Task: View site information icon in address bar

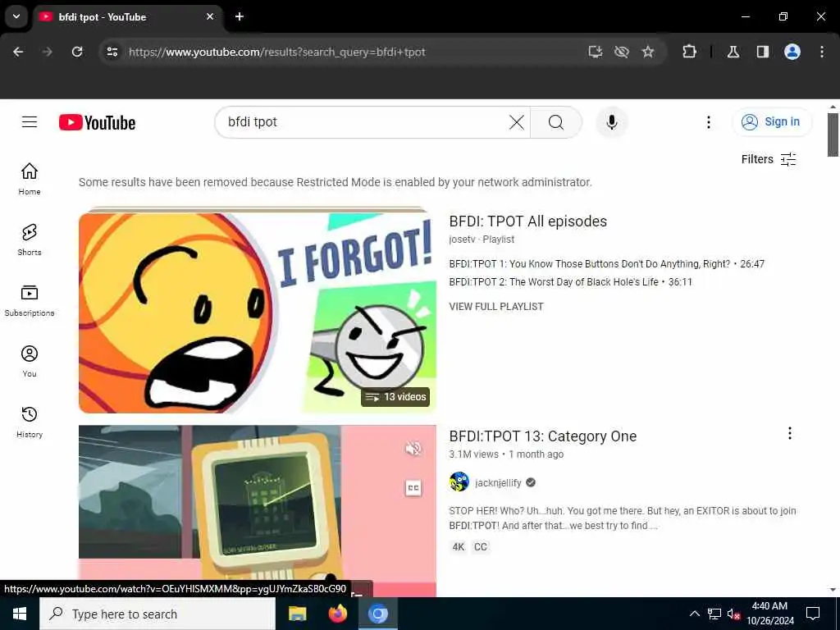Action: (x=112, y=52)
